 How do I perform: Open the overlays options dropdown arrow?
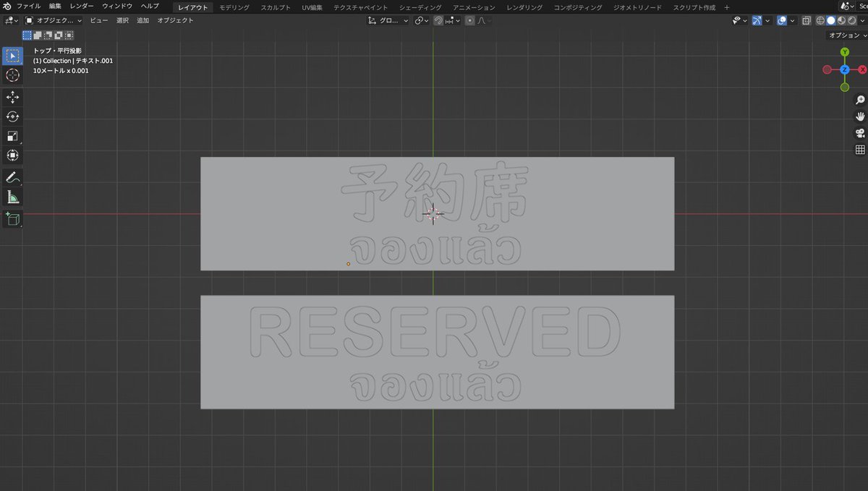click(792, 20)
